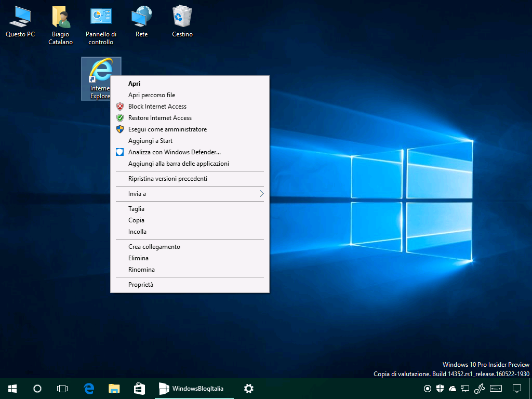Click the red shield Block Internet Access icon
Viewport: 532px width, 399px height.
pyautogui.click(x=120, y=107)
